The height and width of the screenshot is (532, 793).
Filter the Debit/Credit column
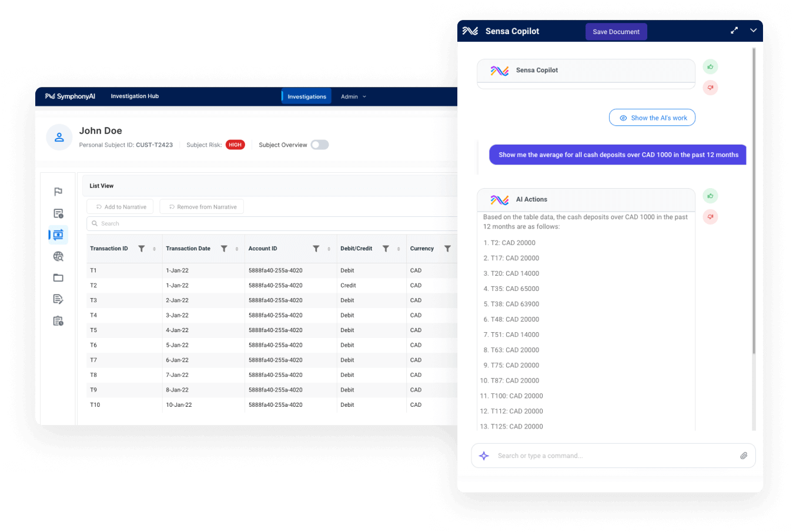coord(386,249)
